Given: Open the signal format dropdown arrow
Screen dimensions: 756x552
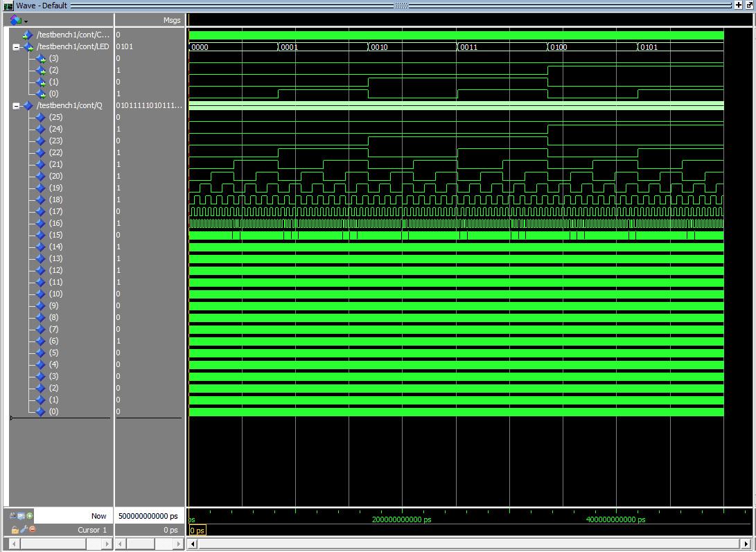Looking at the screenshot, I should (26, 21).
